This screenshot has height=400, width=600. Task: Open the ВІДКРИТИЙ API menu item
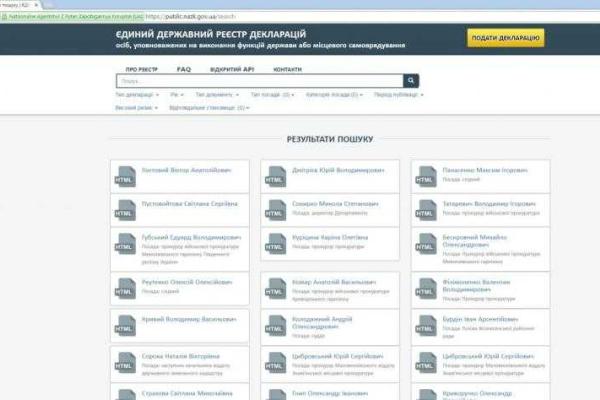click(232, 69)
